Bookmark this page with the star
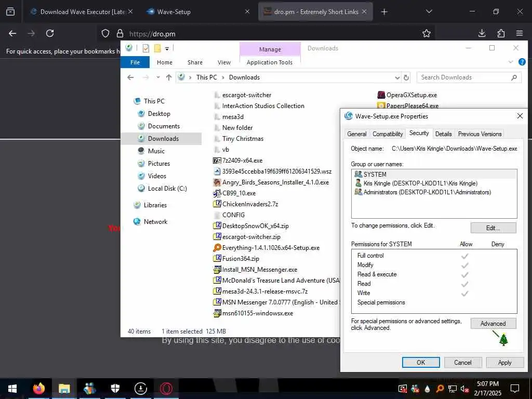This screenshot has height=399, width=532. [427, 33]
